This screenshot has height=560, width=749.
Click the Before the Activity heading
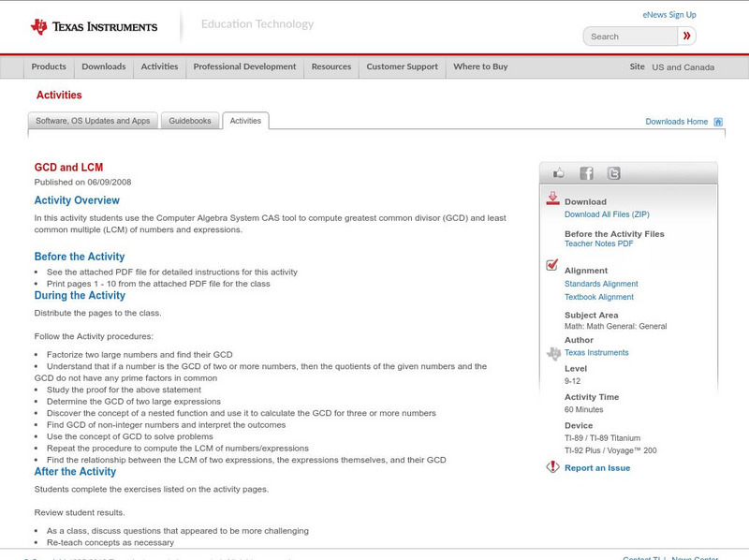coord(80,257)
